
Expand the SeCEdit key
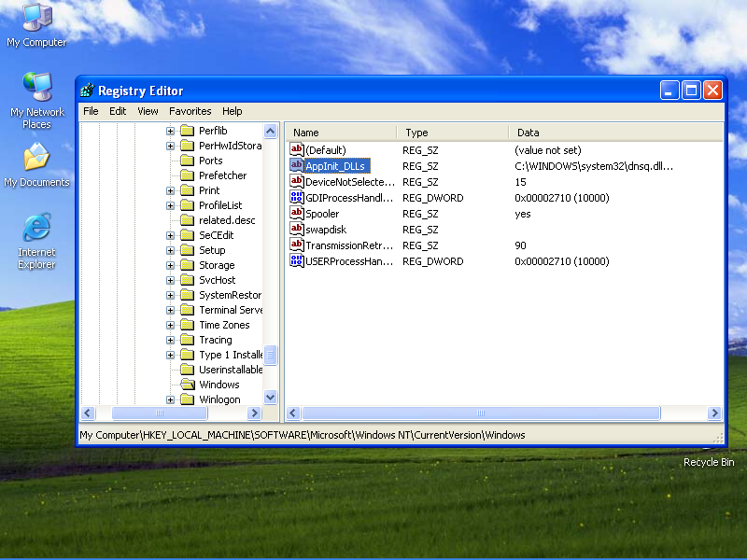pos(170,235)
